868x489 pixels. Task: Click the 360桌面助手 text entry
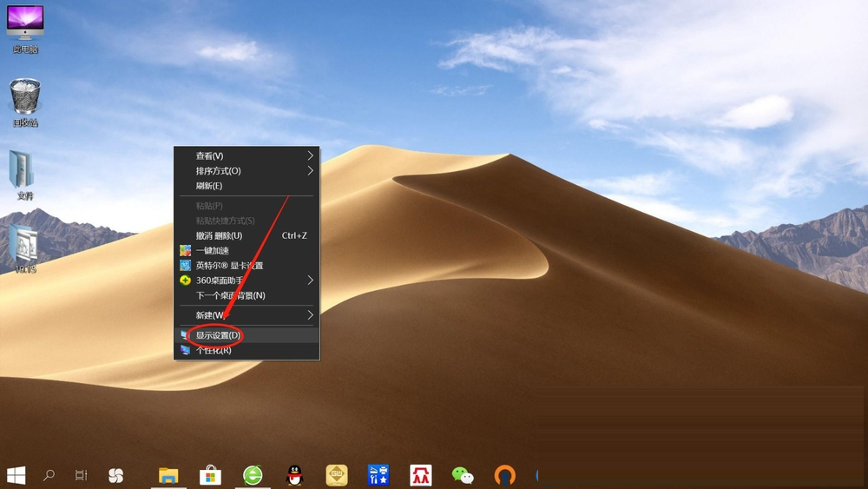[x=220, y=281]
